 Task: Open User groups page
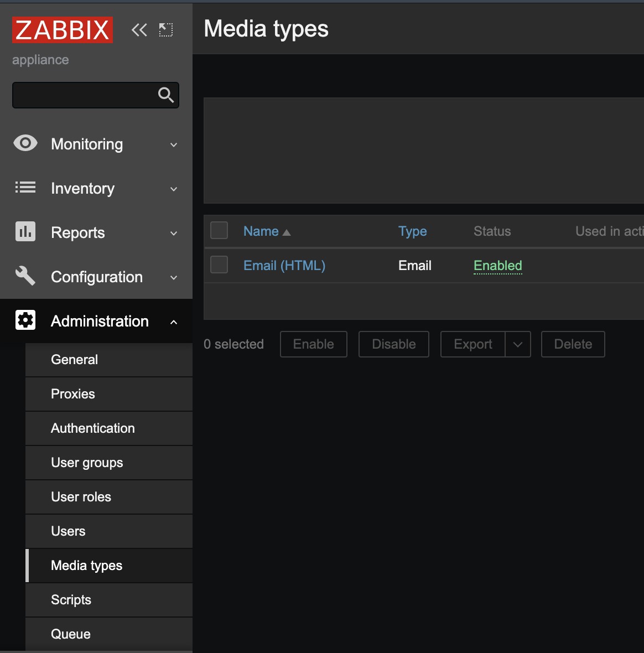coord(109,463)
